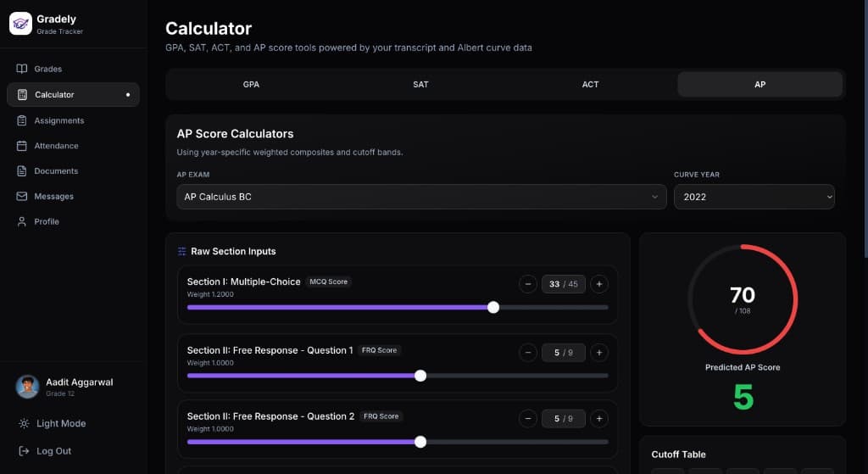868x474 pixels.
Task: Click the Aadit Aggarwal user name
Action: (x=79, y=382)
